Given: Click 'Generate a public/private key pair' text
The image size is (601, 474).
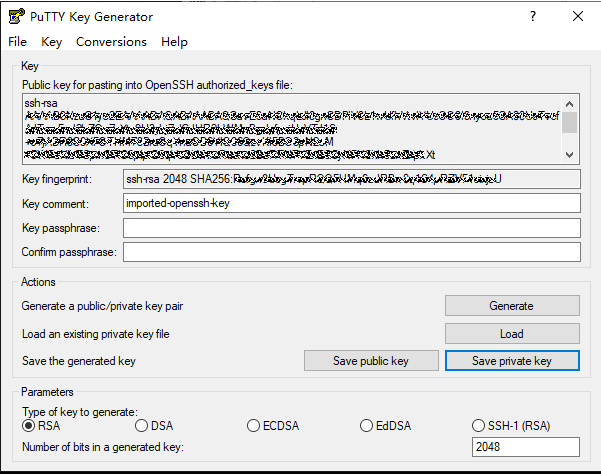Looking at the screenshot, I should [x=102, y=306].
